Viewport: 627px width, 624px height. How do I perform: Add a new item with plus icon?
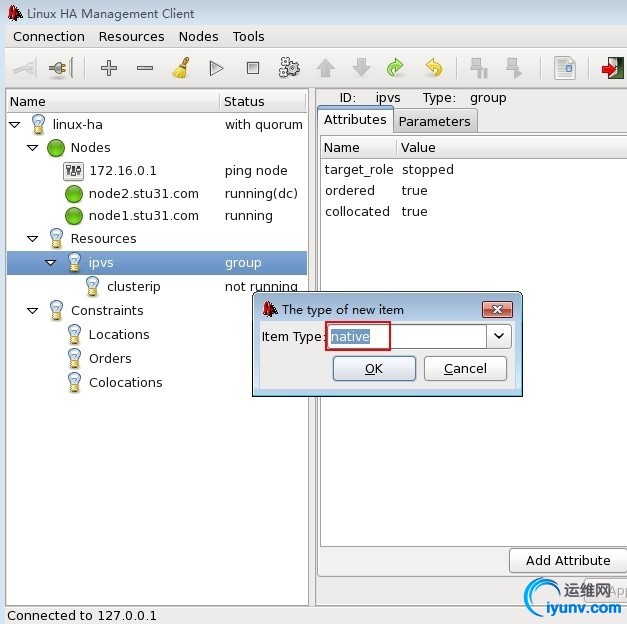pos(109,68)
